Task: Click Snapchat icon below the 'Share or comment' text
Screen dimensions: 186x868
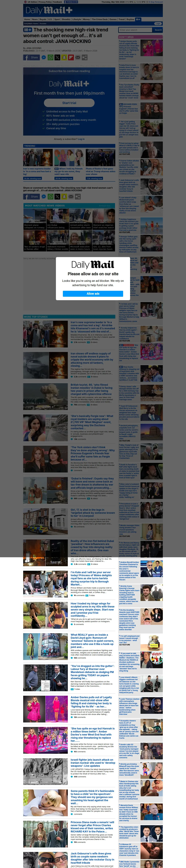Action: [x=64, y=196]
